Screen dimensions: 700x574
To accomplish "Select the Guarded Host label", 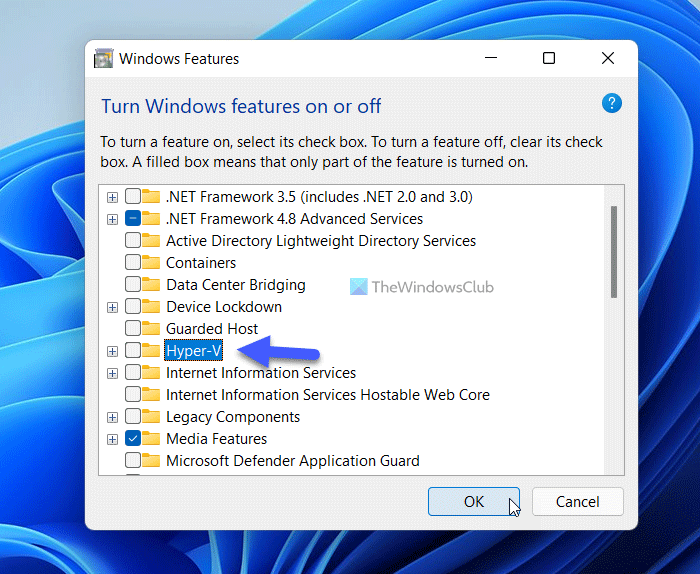I will pos(212,329).
